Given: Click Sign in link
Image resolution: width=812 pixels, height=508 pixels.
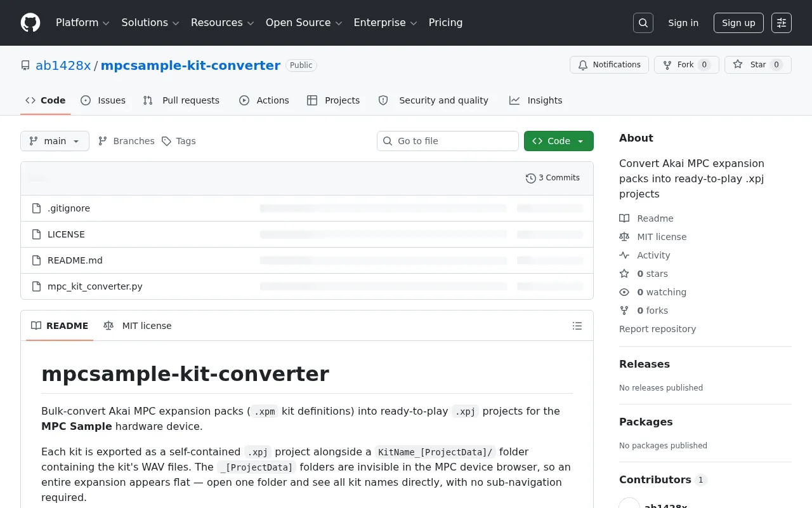Looking at the screenshot, I should pos(683,23).
